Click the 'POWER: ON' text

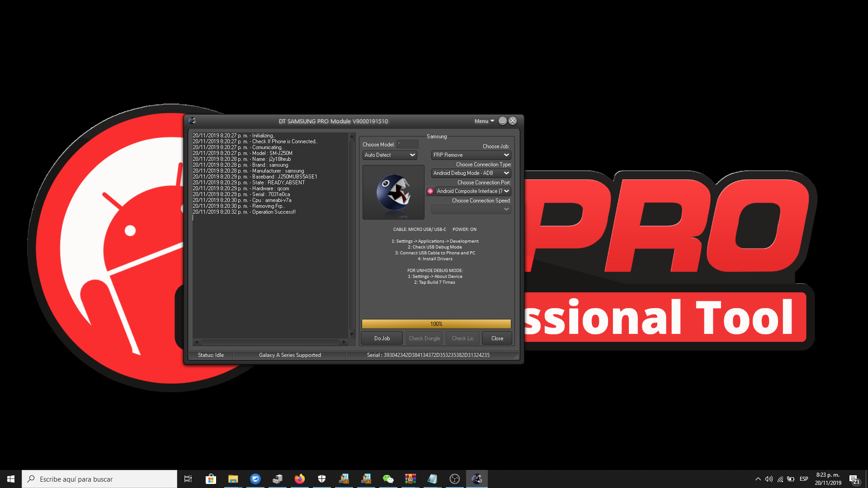point(464,230)
